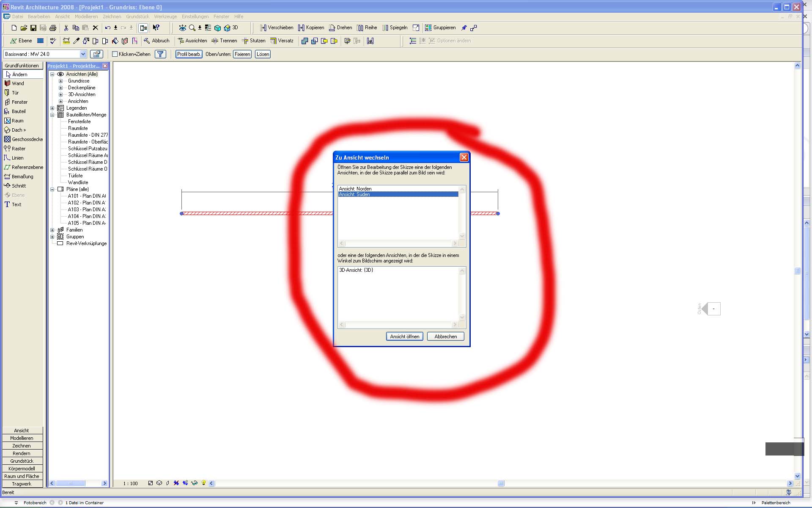Screen dimensions: 812x508
Task: Open the Datei menu
Action: click(x=18, y=17)
